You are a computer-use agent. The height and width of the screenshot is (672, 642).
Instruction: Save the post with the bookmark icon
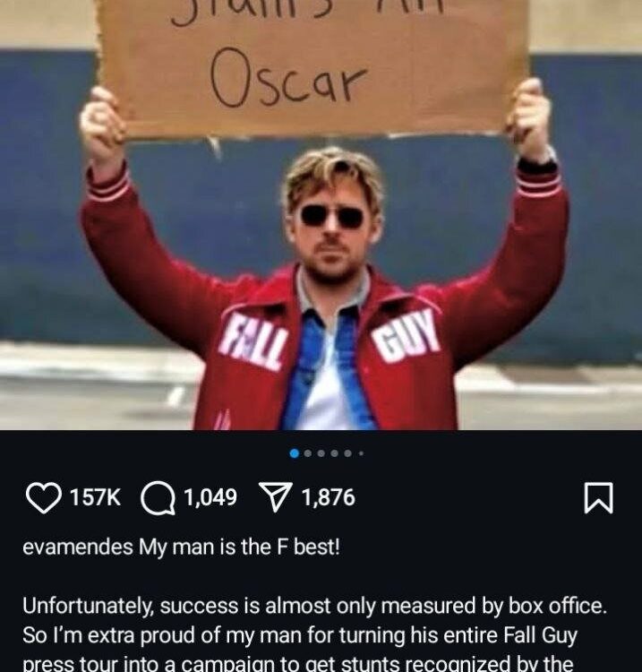(598, 497)
